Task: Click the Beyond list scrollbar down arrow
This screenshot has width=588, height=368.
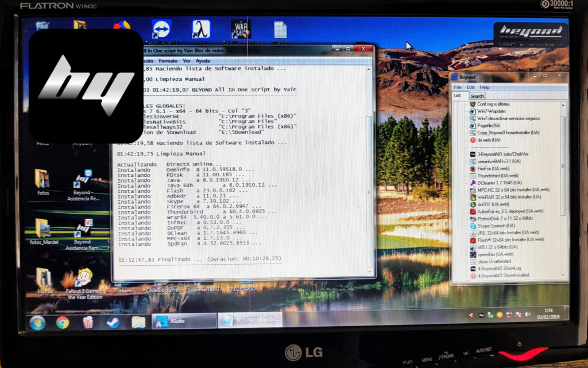Action: pos(563,276)
